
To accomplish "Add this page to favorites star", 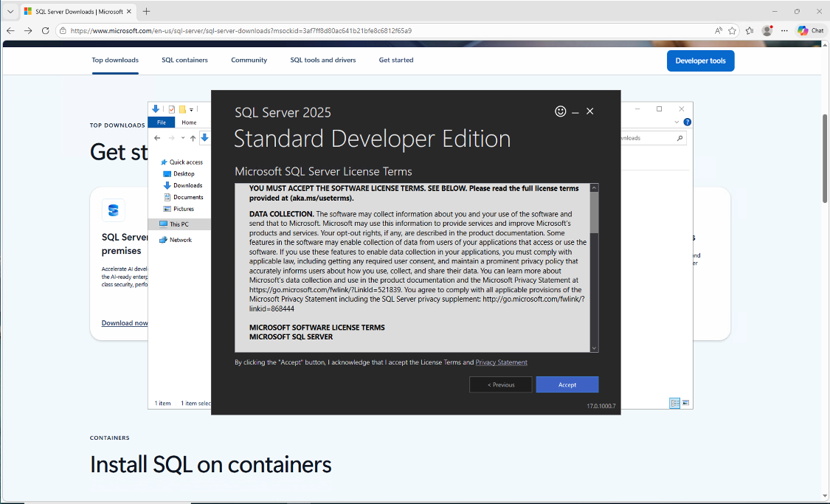I will click(732, 31).
